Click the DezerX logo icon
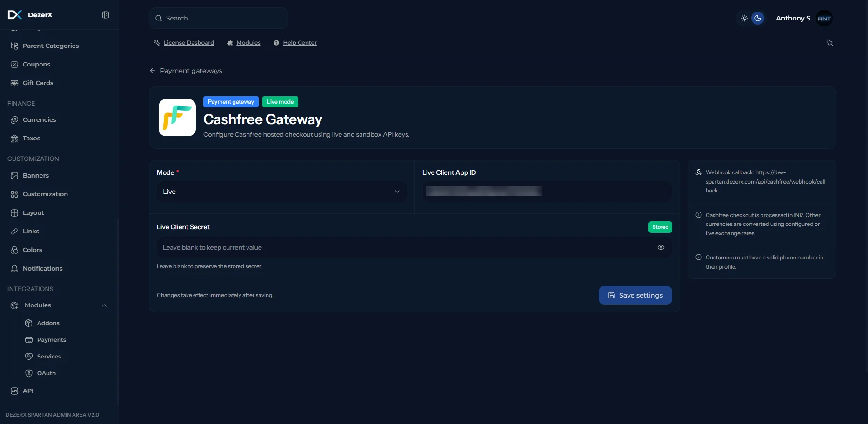The image size is (868, 424). pos(14,15)
